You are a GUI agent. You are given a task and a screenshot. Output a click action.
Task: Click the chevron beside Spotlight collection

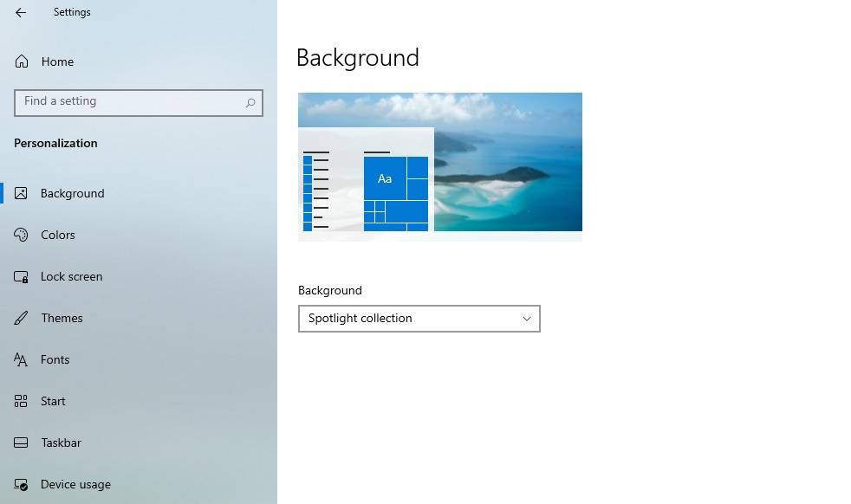pos(527,319)
